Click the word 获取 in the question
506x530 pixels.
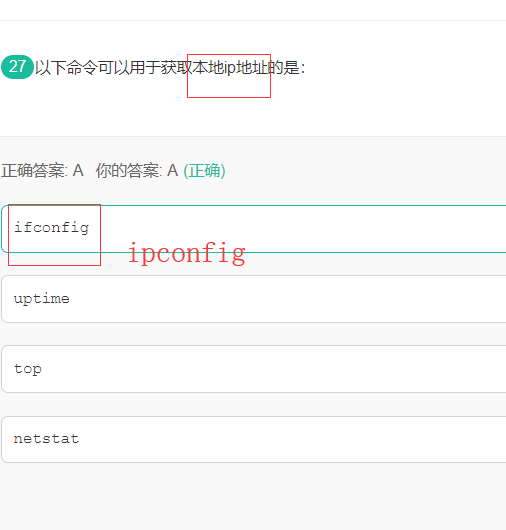coord(176,67)
